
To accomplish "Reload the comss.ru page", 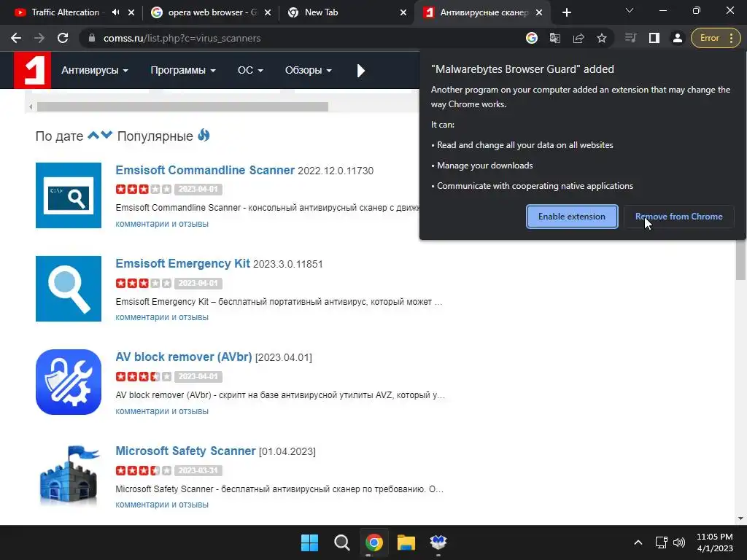I will click(x=63, y=38).
